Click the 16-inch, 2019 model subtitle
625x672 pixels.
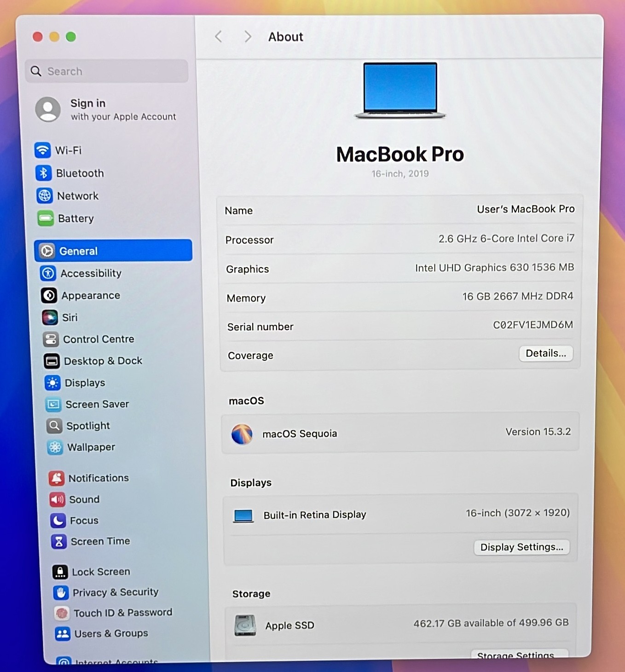click(x=400, y=174)
